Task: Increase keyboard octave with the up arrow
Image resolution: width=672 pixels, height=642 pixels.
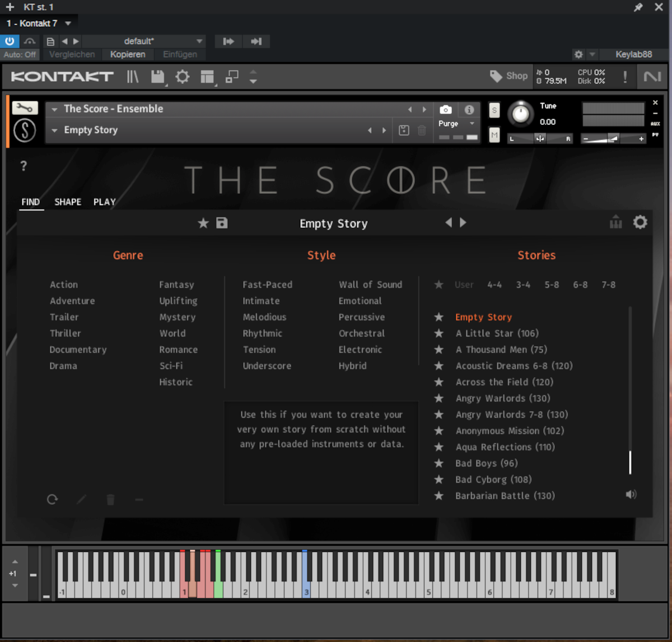Action: [x=15, y=562]
